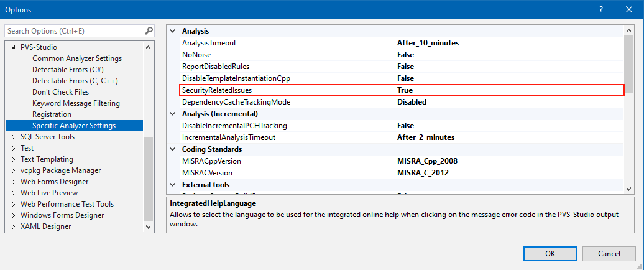Collapse the PVS-Studio tree node
644x270 pixels.
pyautogui.click(x=14, y=47)
